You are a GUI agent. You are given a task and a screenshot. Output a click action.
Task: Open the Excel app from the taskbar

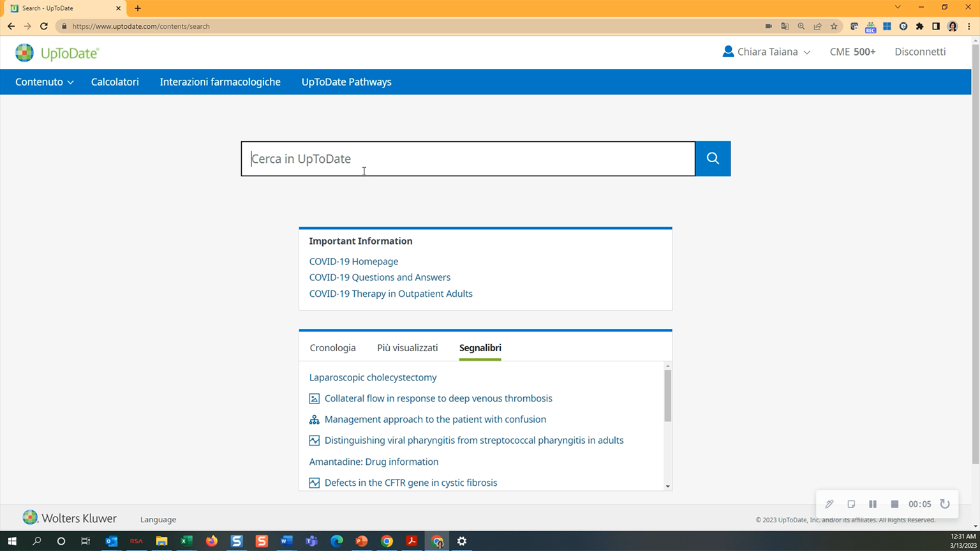click(x=186, y=541)
